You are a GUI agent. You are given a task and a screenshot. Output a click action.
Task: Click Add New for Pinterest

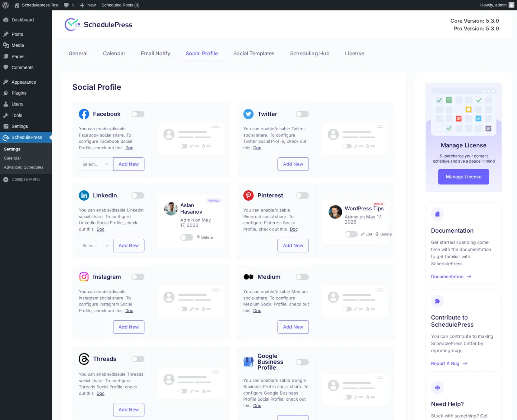(293, 246)
